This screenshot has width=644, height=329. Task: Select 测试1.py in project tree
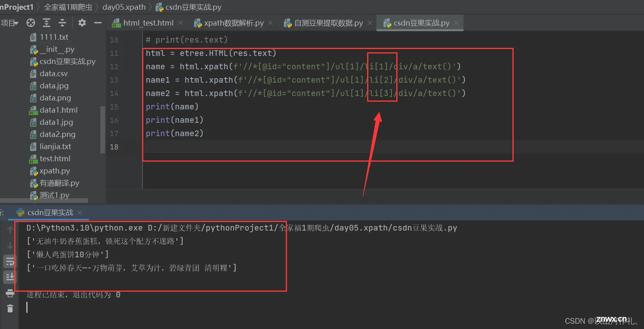(54, 195)
